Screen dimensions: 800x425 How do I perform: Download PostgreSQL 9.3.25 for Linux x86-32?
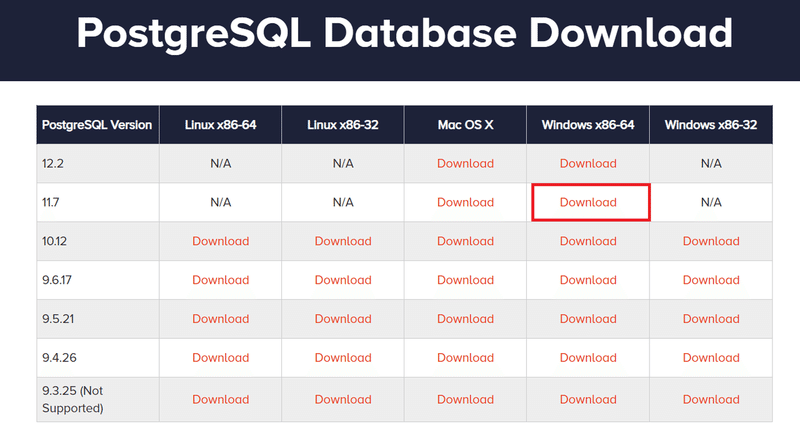point(343,399)
